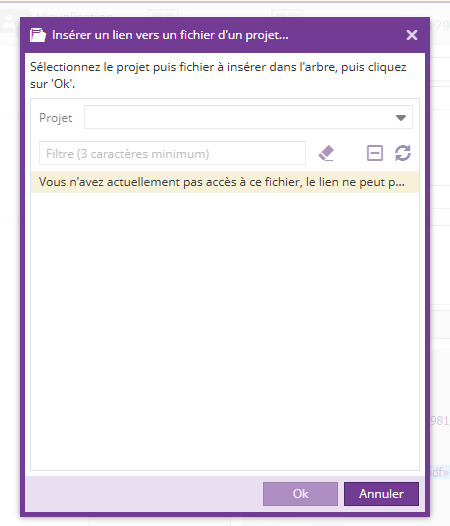Expand the Projet dropdown arrow
Image resolution: width=450 pixels, height=526 pixels.
tap(401, 118)
